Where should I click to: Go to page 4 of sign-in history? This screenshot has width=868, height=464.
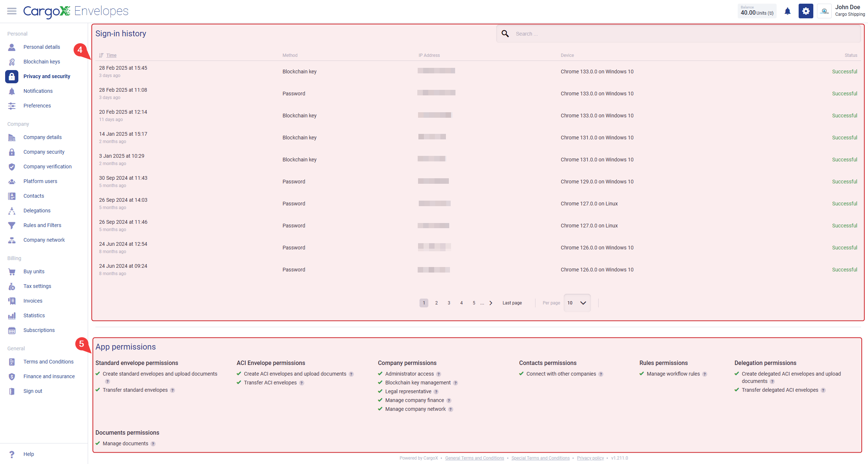(461, 303)
